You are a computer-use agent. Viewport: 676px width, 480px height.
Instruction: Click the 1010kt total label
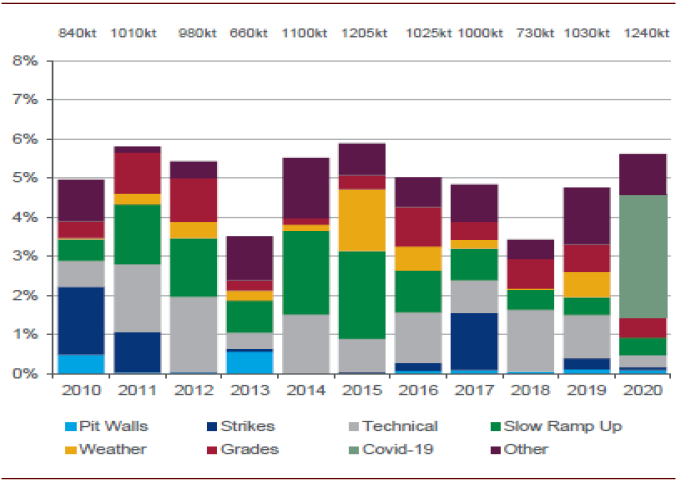134,33
